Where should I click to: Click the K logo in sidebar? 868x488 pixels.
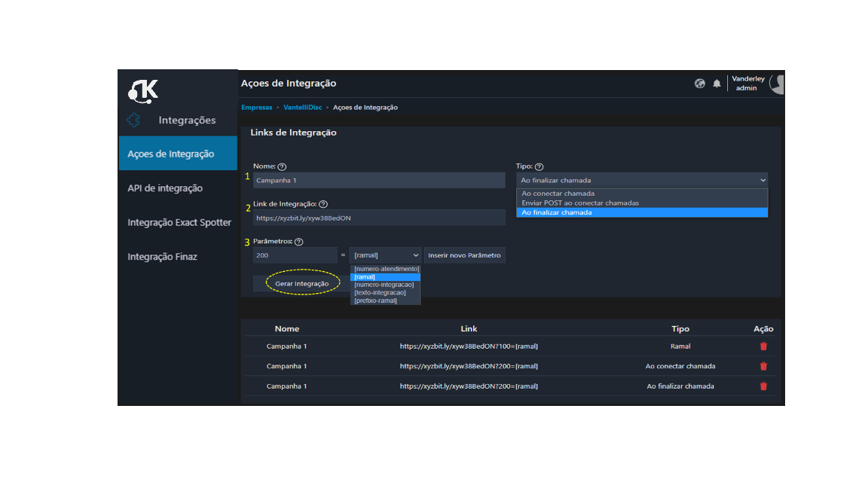(143, 91)
